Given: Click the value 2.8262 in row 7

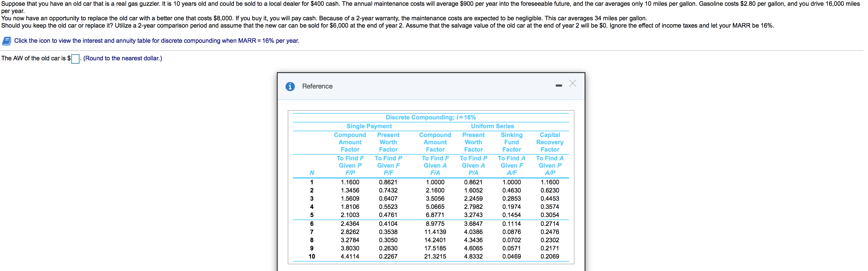Looking at the screenshot, I should (350, 232).
